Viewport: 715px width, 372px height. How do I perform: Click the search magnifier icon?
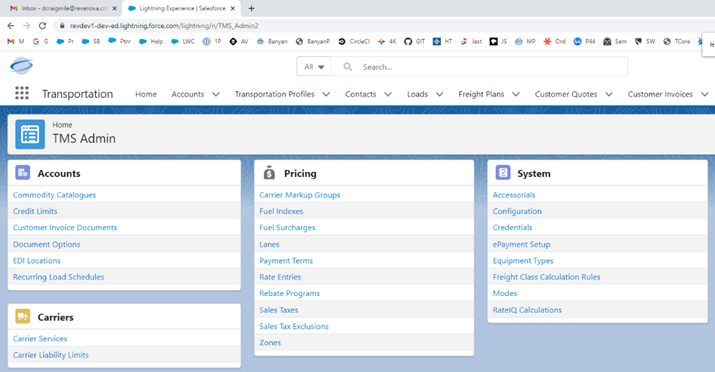coord(347,67)
